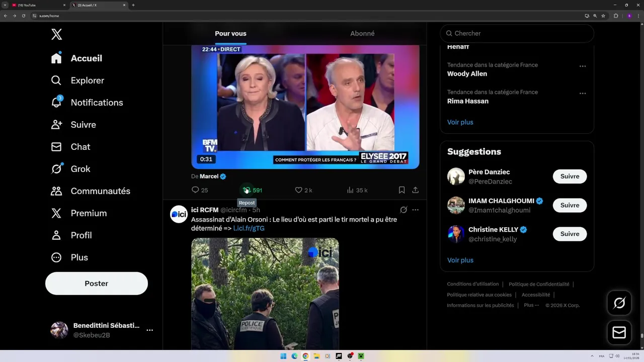Open Communautés from the sidebar
This screenshot has width=644, height=362.
(x=91, y=191)
